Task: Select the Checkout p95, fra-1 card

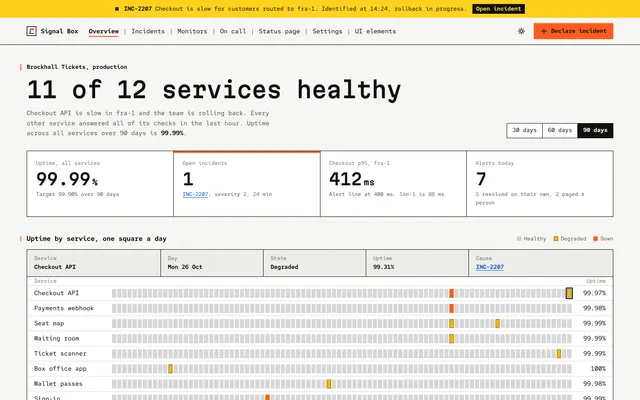Action: [x=393, y=184]
